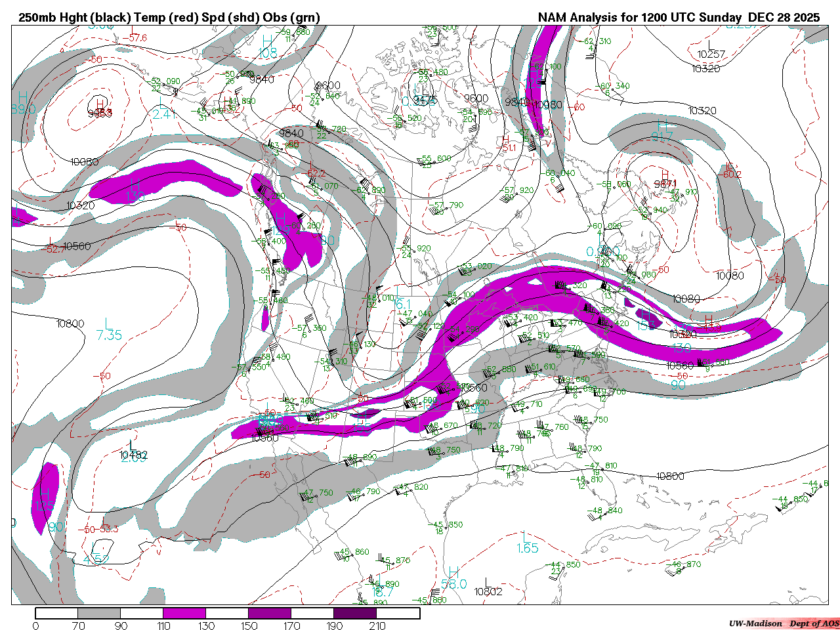Click the L symbol above 10802
This screenshot has width=840, height=630.
486,581
